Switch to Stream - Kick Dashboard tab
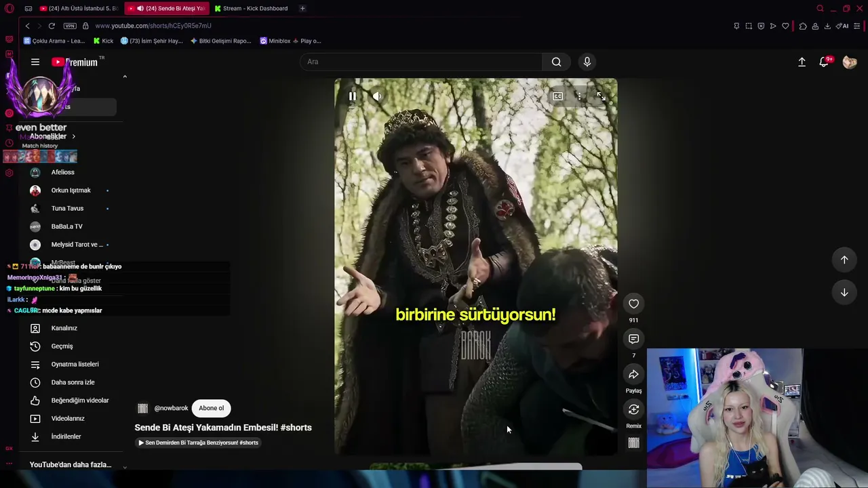The width and height of the screenshot is (868, 488). click(x=252, y=8)
